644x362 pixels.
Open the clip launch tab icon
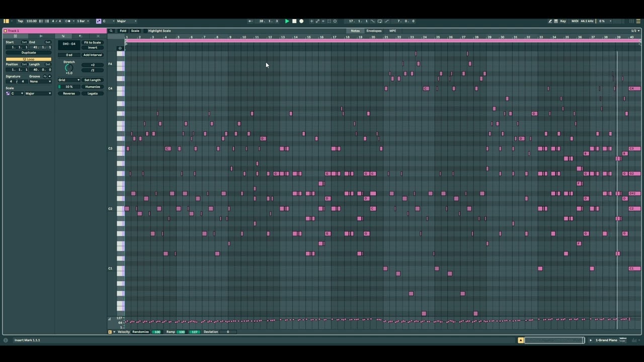[x=41, y=36]
